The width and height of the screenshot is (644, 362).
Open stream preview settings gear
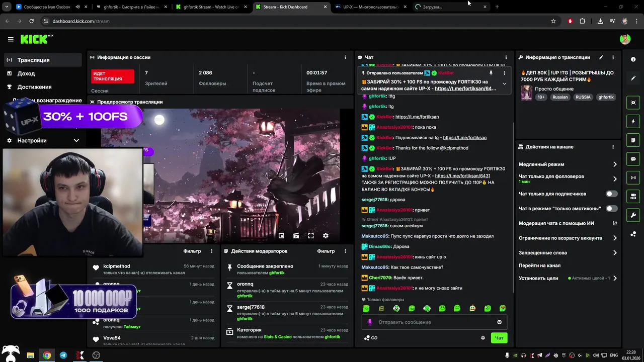point(326,235)
